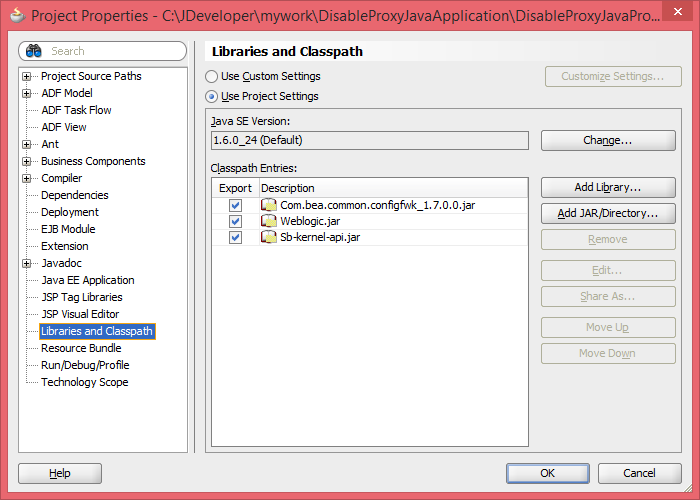
Task: Select the Com.bea.common.configfwk_1.7.0.0.jar entry
Action: coord(378,205)
